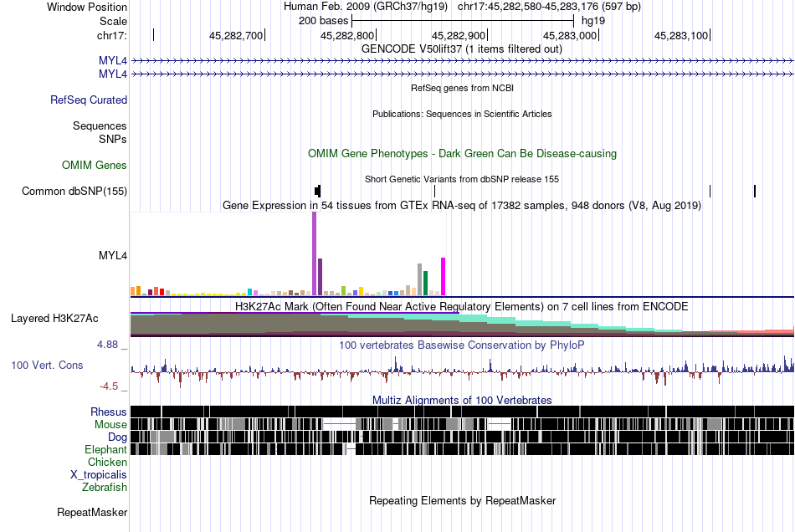Click the 45,282,800 ruler position
The height and width of the screenshot is (532, 795).
point(348,35)
